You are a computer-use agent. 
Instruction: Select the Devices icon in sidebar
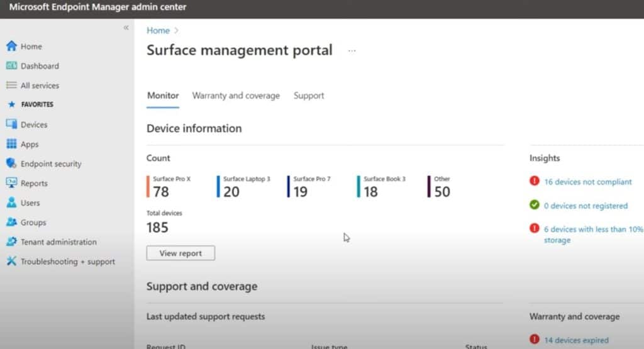11,125
